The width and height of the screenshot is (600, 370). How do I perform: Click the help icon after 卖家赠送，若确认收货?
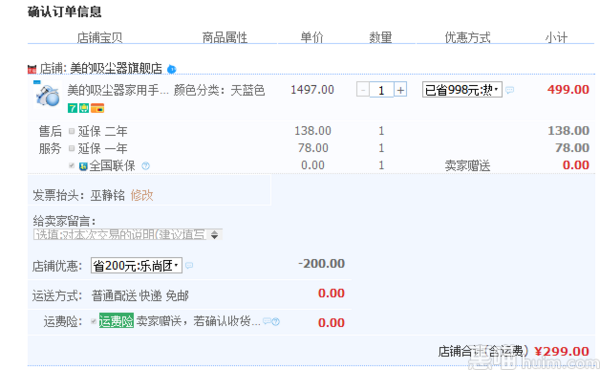[276, 322]
